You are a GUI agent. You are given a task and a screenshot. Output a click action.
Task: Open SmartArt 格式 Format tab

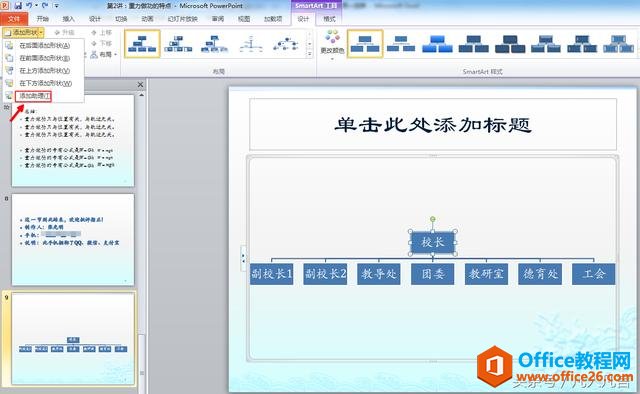click(x=329, y=19)
